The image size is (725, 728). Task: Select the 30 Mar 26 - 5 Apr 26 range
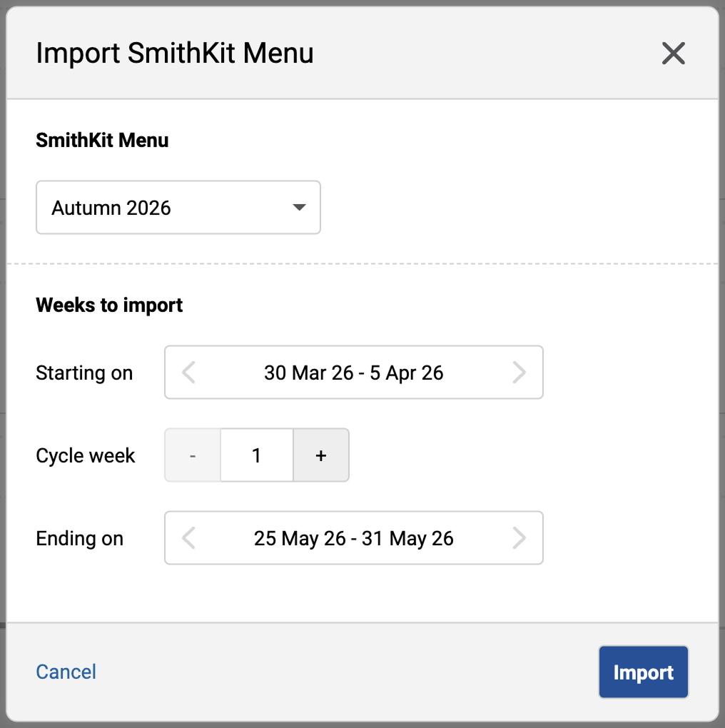(353, 373)
